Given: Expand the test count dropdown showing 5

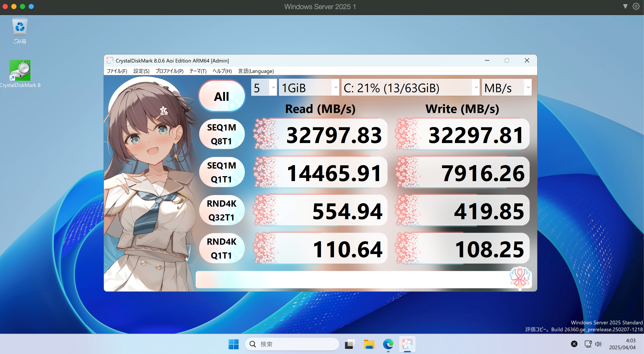Looking at the screenshot, I should pos(264,87).
